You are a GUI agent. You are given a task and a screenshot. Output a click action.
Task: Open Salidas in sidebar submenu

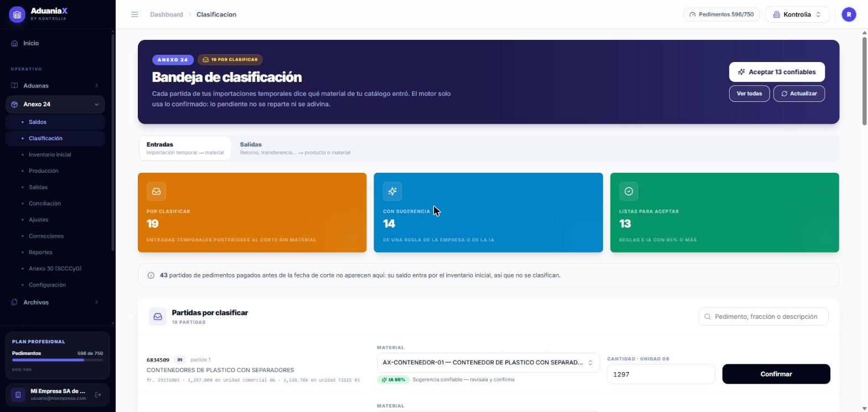coord(55,187)
